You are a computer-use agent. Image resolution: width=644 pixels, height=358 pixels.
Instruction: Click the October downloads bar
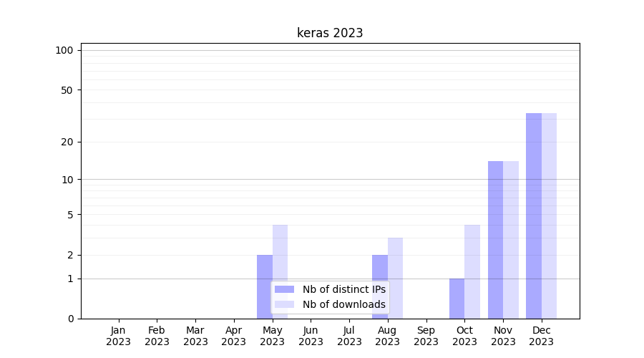click(472, 272)
